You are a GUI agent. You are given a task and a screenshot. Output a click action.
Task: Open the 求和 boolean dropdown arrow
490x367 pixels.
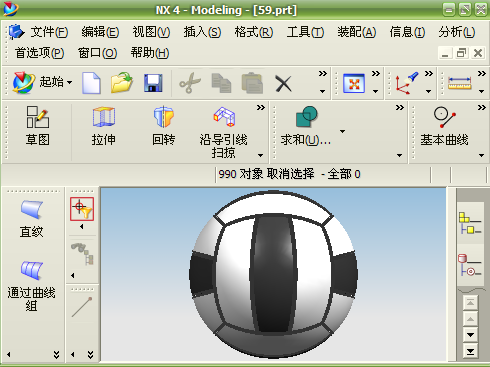click(342, 131)
